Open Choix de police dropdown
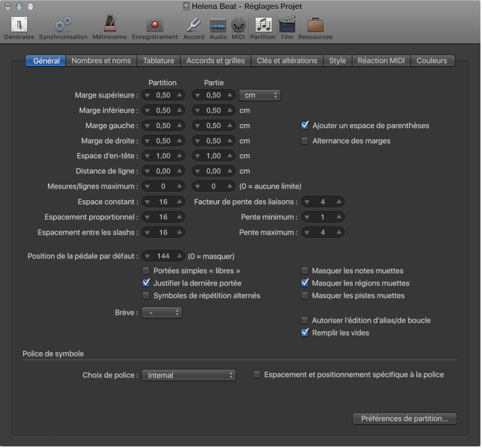This screenshot has width=482, height=448. coord(189,375)
